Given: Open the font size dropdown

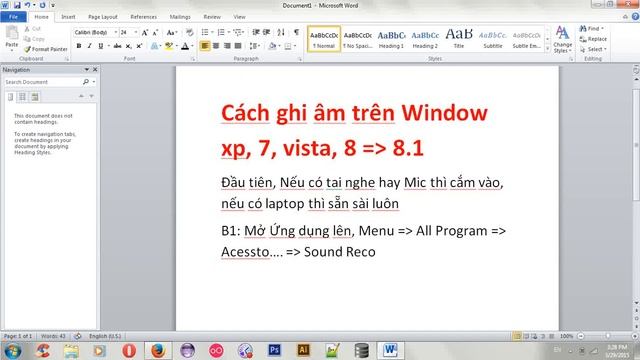Looking at the screenshot, I should pos(136,32).
